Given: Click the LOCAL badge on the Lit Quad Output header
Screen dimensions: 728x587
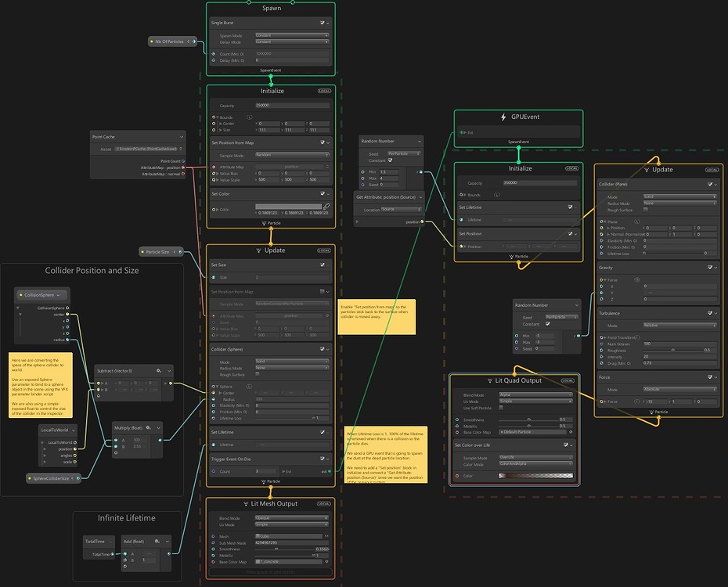Looking at the screenshot, I should pyautogui.click(x=568, y=380).
